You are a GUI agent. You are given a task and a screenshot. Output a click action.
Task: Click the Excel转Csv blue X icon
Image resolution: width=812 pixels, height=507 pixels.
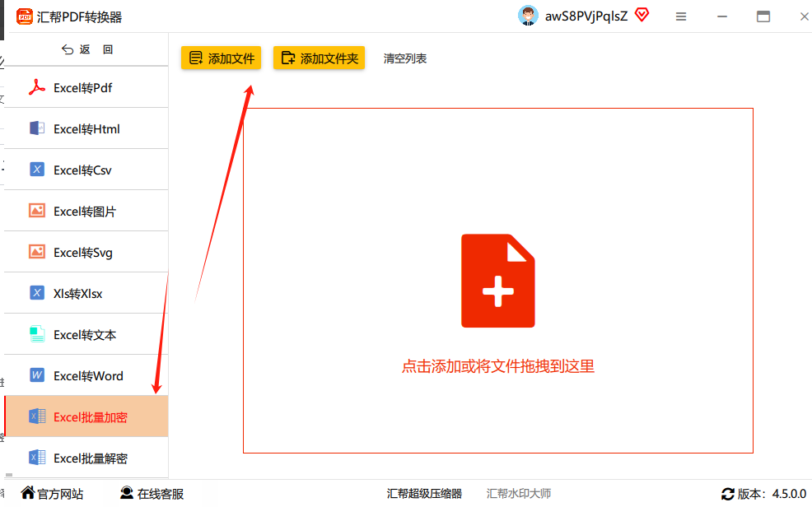37,170
